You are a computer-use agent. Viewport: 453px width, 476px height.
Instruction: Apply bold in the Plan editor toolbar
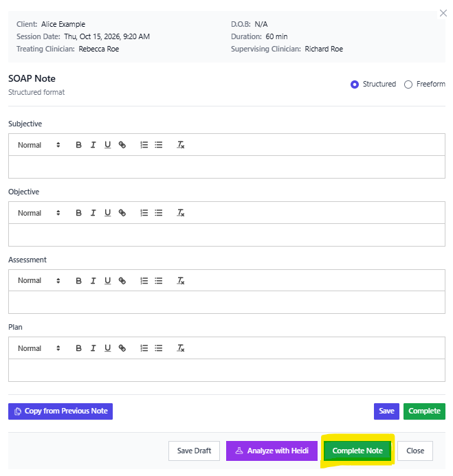(x=78, y=348)
